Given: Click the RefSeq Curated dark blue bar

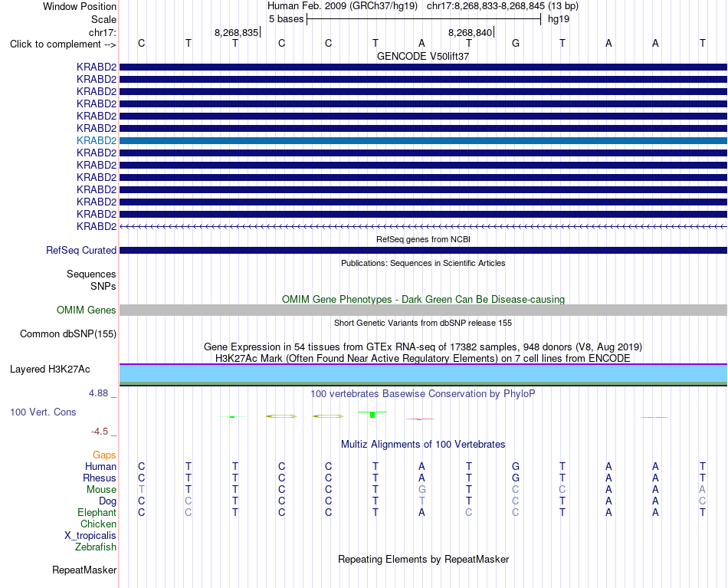Looking at the screenshot, I should [x=423, y=251].
